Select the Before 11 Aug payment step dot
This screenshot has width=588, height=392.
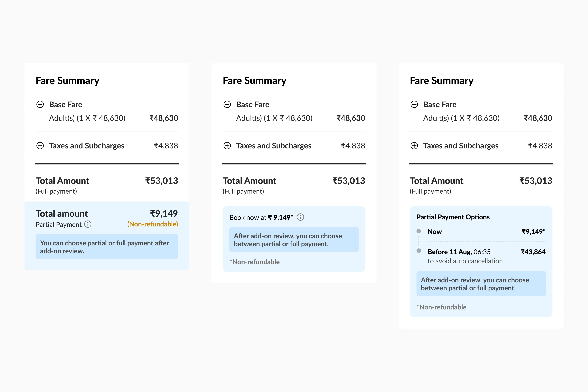click(419, 251)
